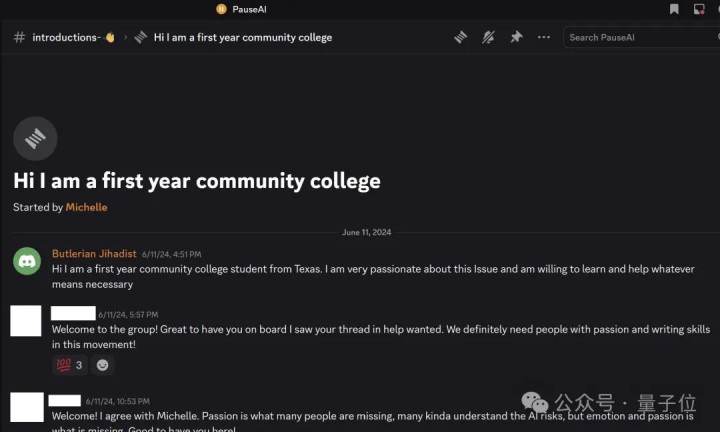Open Butlerian Jihadist username profile
This screenshot has width=720, height=432.
pos(94,254)
